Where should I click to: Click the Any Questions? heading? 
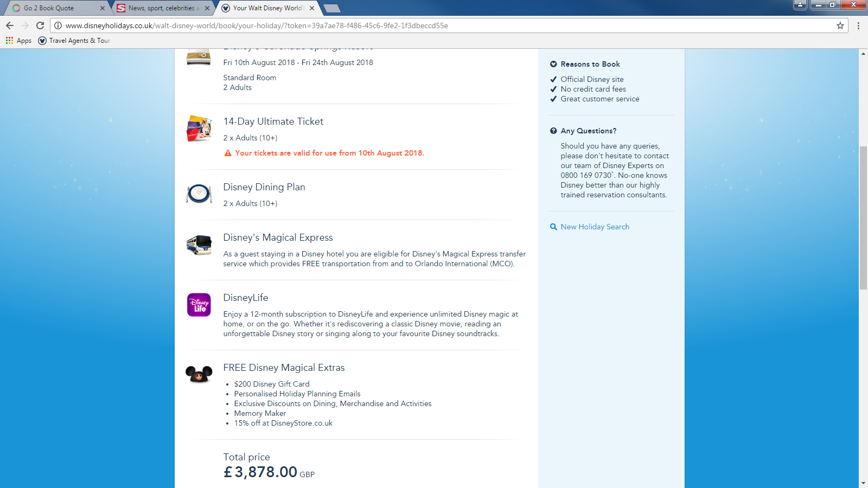point(589,131)
